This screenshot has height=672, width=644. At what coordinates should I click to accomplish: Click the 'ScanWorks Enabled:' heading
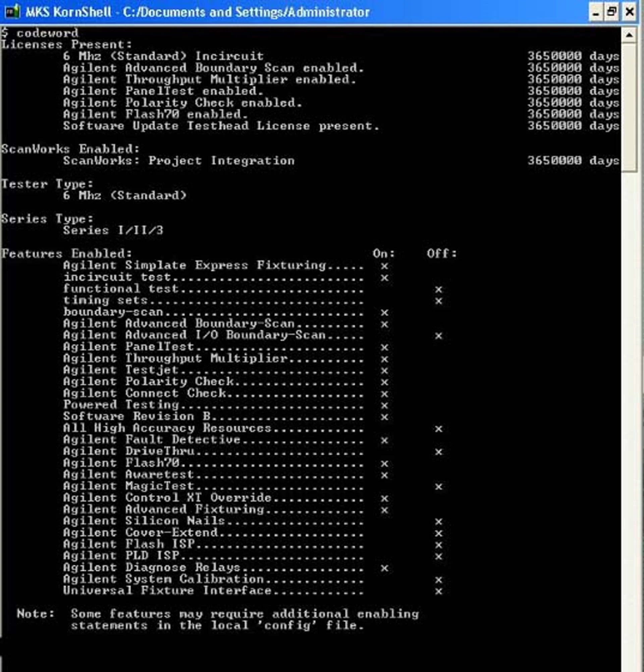click(70, 149)
